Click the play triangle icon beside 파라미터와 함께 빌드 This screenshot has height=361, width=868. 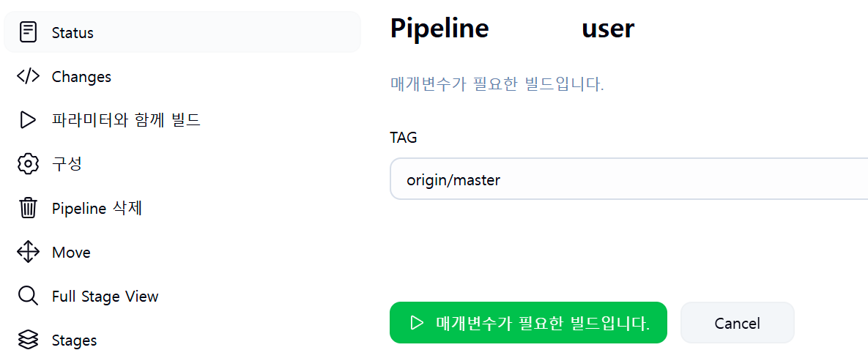[x=28, y=120]
